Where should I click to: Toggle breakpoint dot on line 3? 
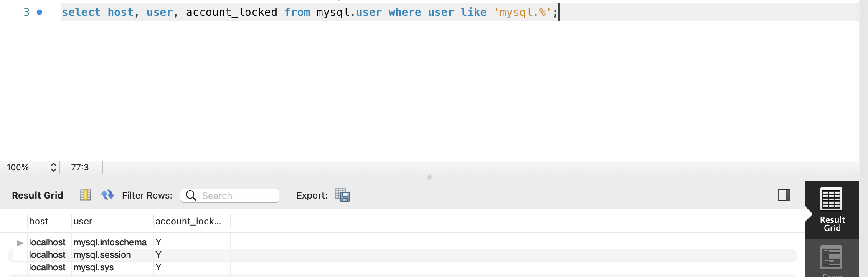tap(39, 12)
